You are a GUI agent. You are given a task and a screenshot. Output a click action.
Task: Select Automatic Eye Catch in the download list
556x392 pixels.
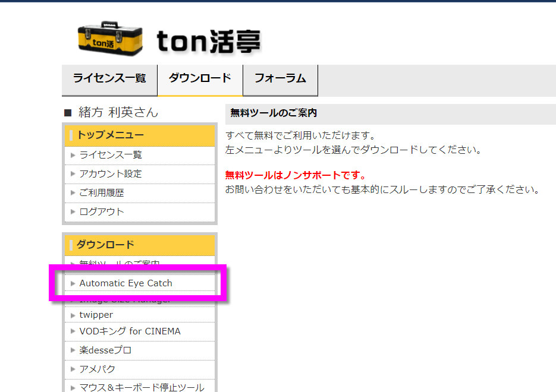(x=125, y=283)
